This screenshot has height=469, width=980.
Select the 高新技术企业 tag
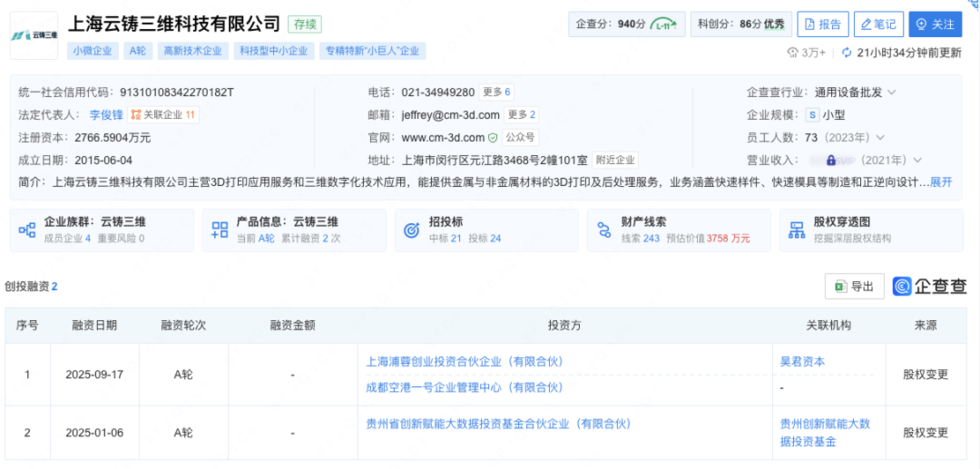click(191, 52)
